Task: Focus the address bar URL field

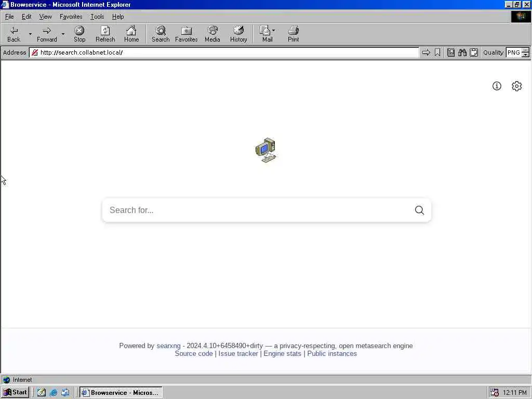Action: [x=224, y=52]
